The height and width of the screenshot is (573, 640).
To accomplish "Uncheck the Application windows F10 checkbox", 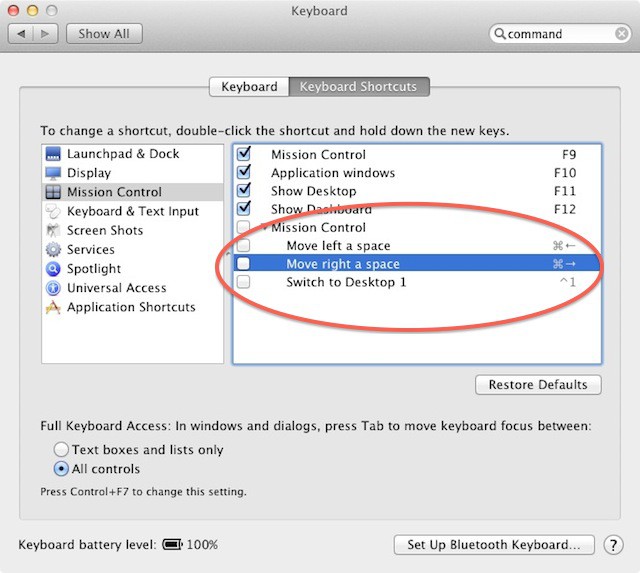I will click(244, 173).
